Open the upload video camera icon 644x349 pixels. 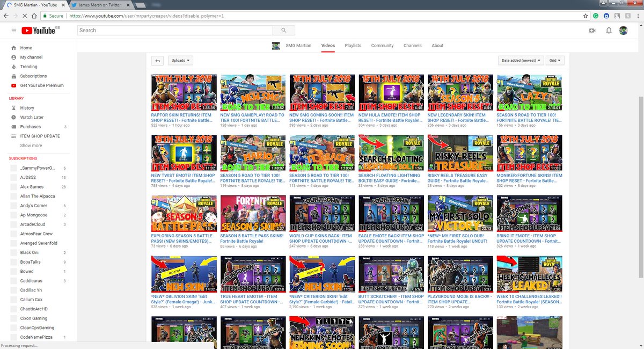(592, 31)
